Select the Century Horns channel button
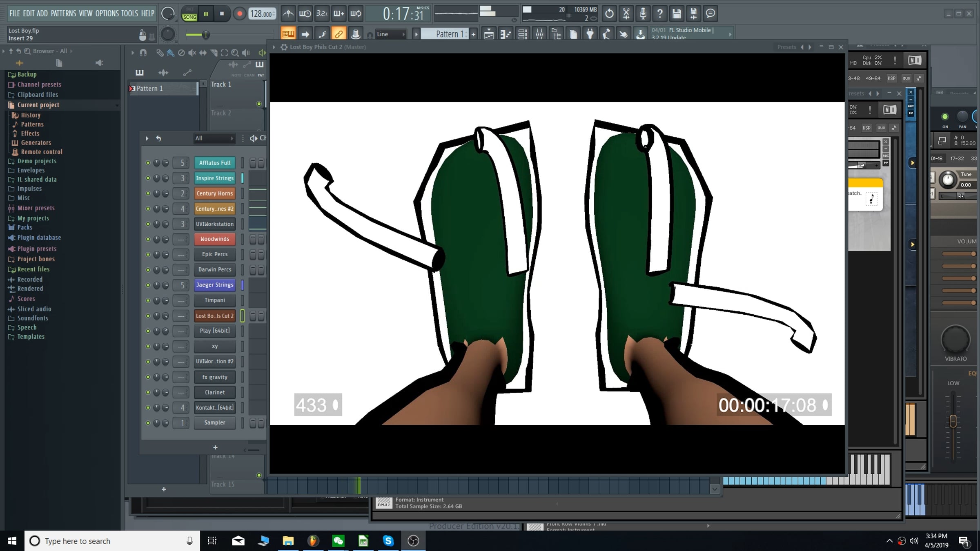This screenshot has width=980, height=551. click(x=215, y=193)
